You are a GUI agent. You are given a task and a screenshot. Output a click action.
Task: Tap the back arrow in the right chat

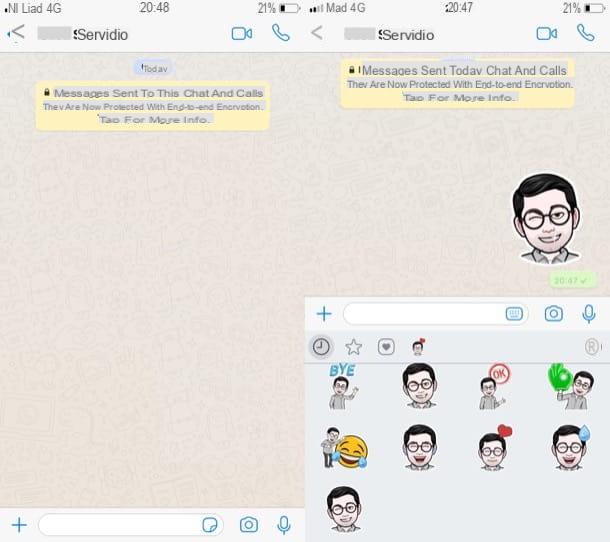pos(317,33)
